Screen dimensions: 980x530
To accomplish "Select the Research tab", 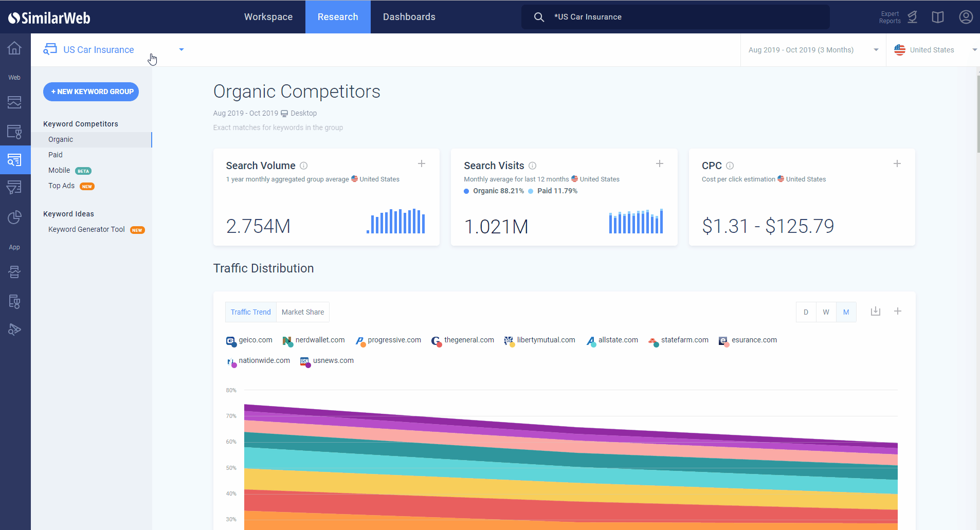I will (338, 17).
